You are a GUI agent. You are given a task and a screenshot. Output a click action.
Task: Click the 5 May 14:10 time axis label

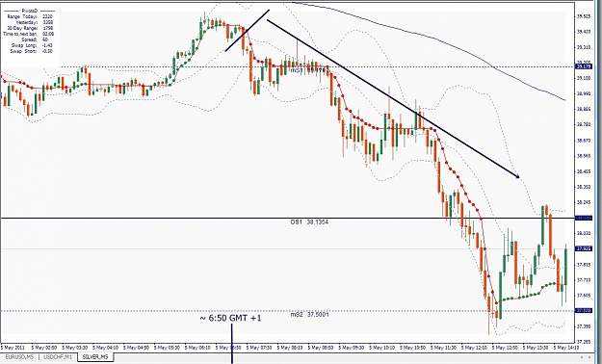[x=566, y=348]
